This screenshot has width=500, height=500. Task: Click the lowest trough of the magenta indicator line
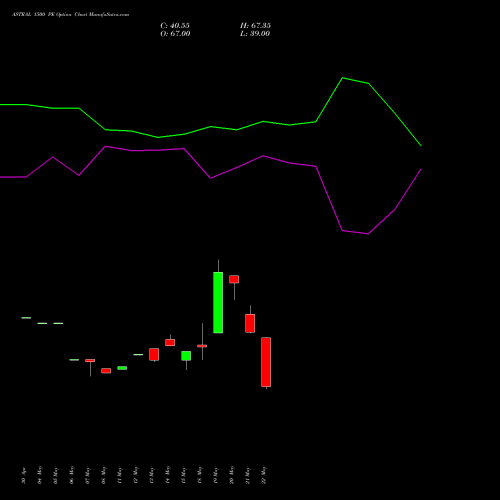(368, 234)
